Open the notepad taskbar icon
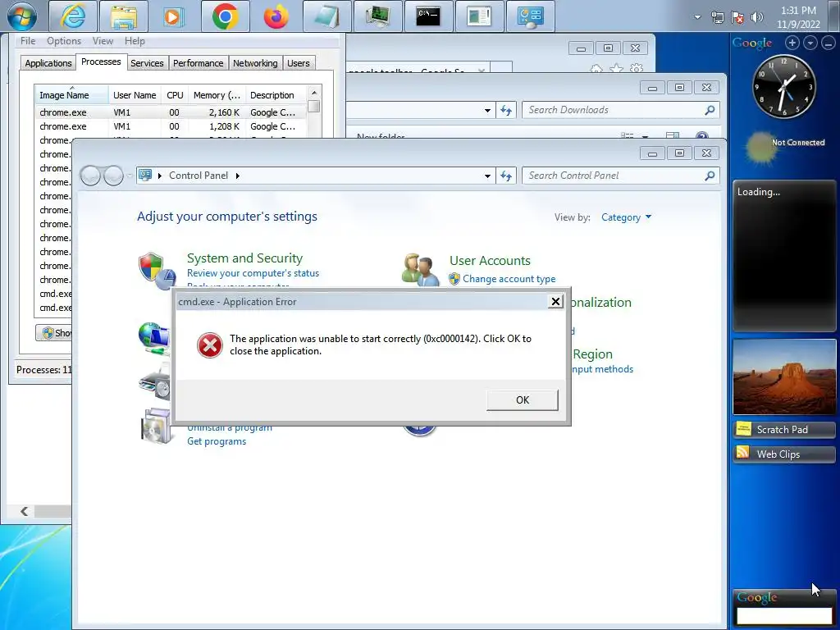Viewport: 840px width, 630px height. (326, 16)
